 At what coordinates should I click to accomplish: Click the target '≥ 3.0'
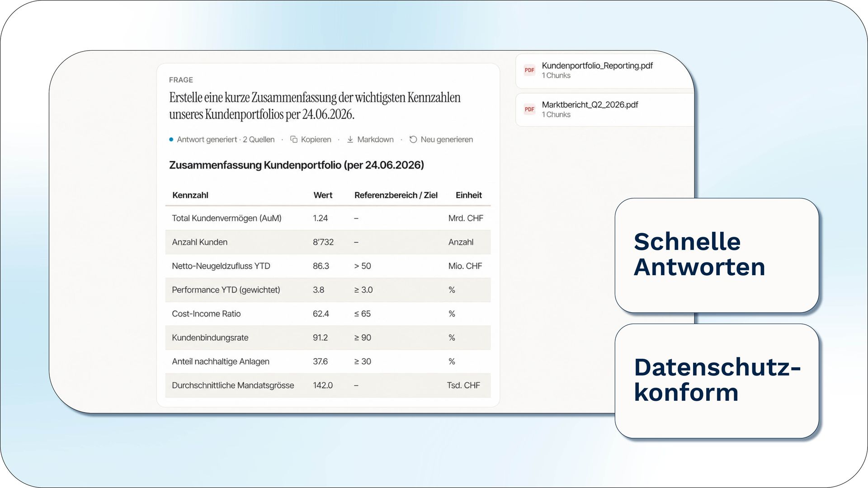pos(363,290)
